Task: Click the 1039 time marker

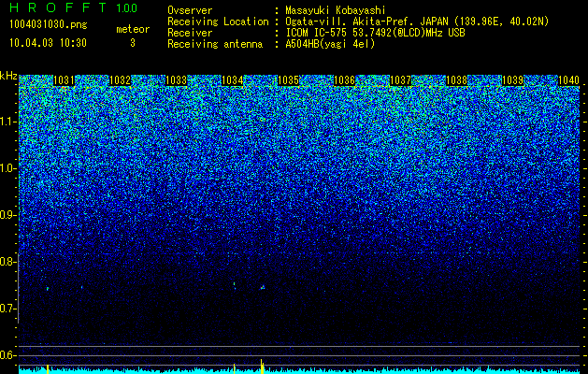Action: pyautogui.click(x=512, y=80)
